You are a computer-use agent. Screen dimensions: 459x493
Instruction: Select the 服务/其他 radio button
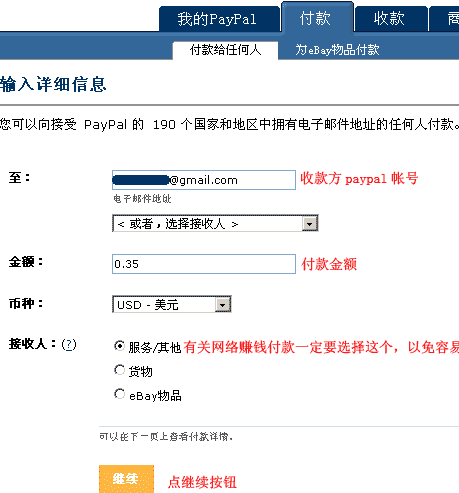tap(119, 346)
